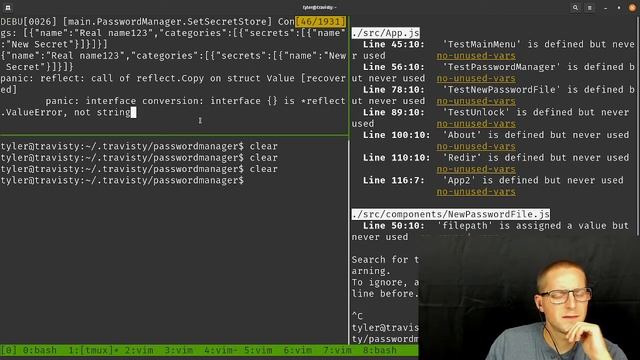The height and width of the screenshot is (360, 640).
Task: Switch to tmux window 4:vim-
Action: tap(221, 350)
